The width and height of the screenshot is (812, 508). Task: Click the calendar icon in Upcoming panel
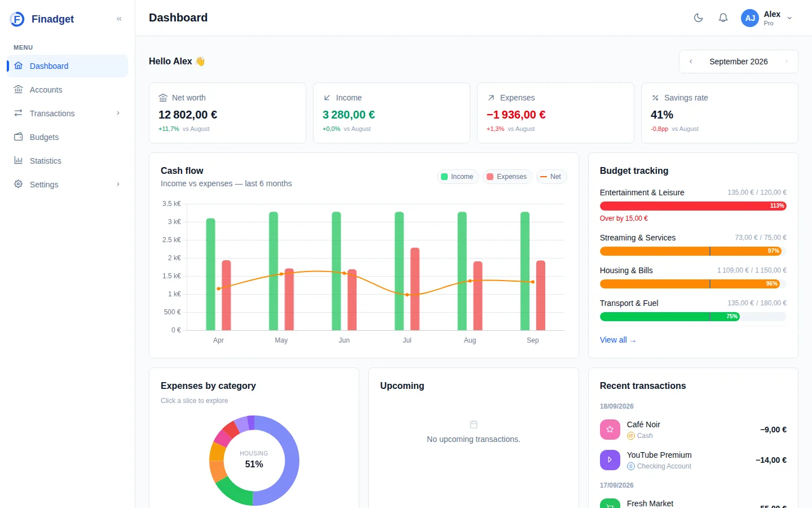474,424
